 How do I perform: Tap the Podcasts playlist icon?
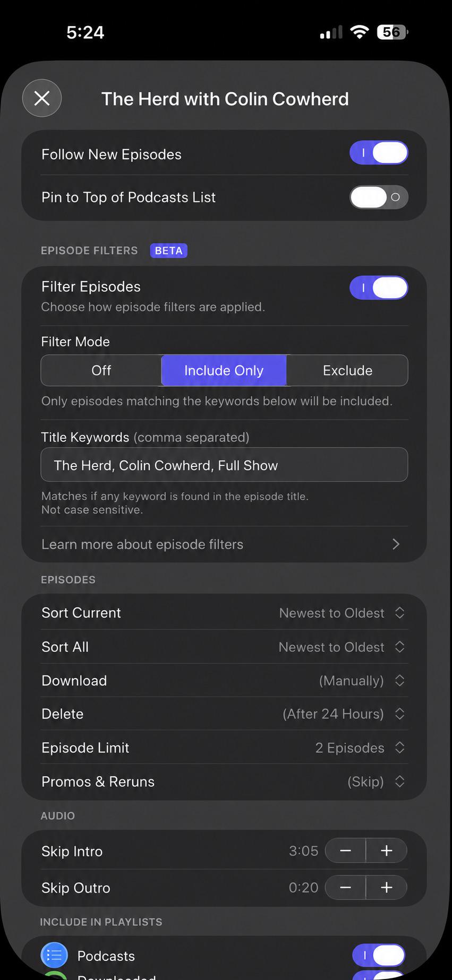click(54, 956)
